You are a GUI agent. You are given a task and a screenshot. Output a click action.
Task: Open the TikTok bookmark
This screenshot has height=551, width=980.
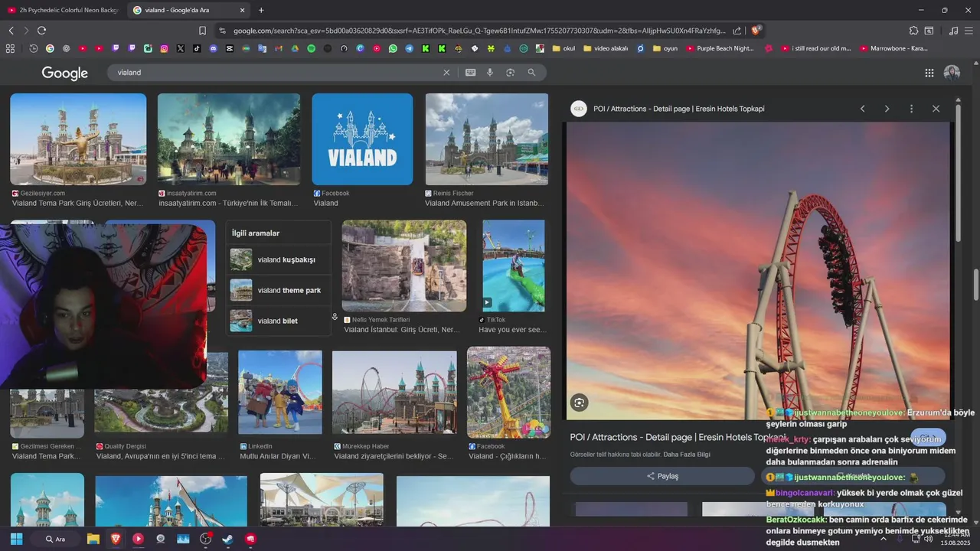(x=197, y=48)
